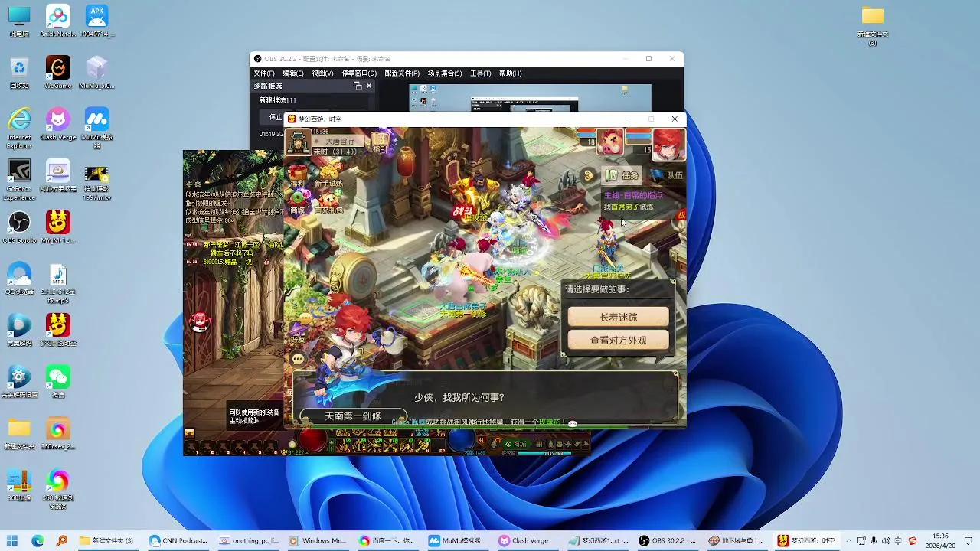Click 新建推流111 item in OBS panel
Screen dimensions: 980x551
278,100
